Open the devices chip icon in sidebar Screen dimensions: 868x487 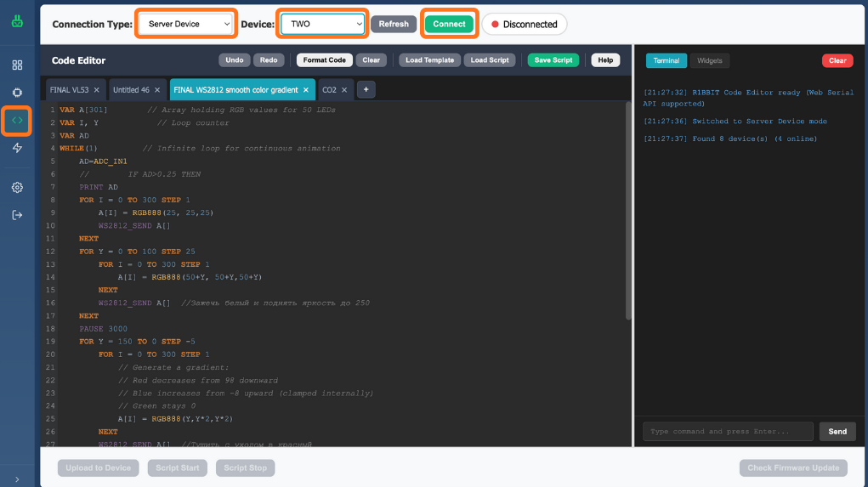17,92
